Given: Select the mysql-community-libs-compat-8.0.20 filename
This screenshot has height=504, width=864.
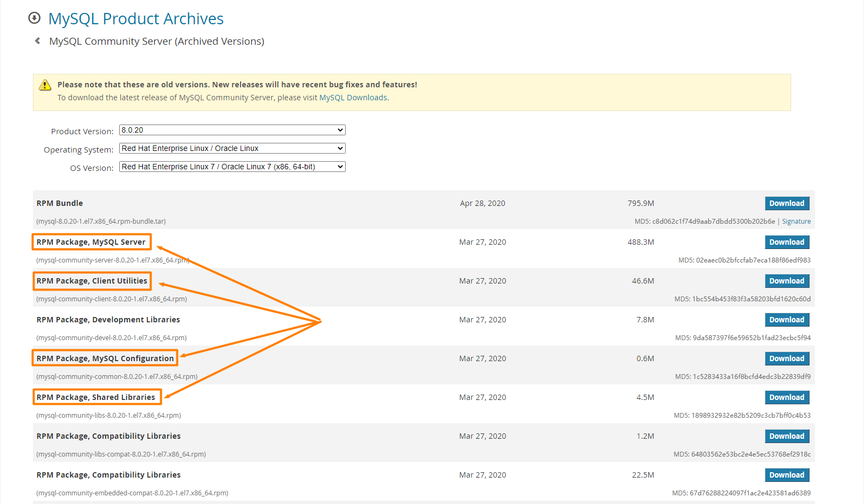Looking at the screenshot, I should 121,454.
